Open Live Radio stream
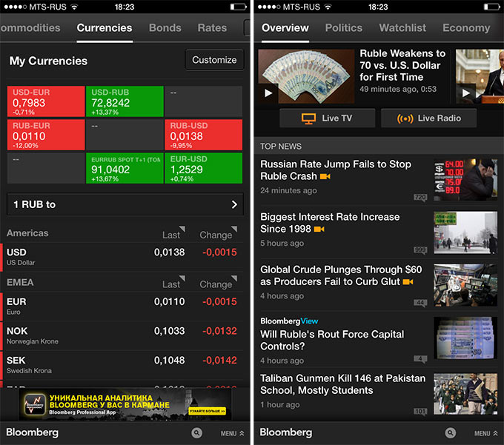The height and width of the screenshot is (445, 504). point(429,118)
